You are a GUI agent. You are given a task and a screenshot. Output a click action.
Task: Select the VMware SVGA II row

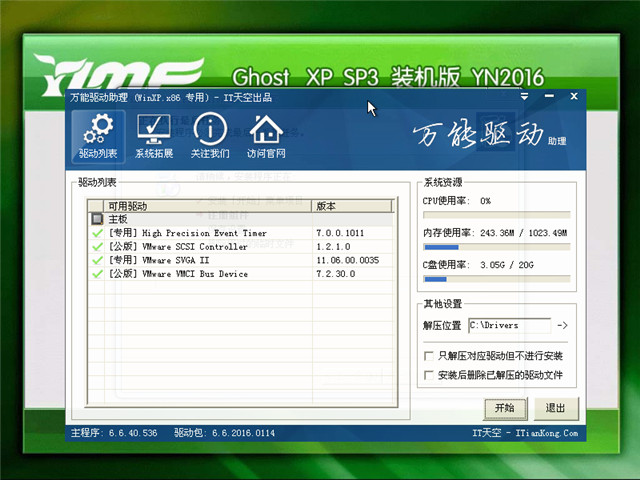(x=241, y=260)
